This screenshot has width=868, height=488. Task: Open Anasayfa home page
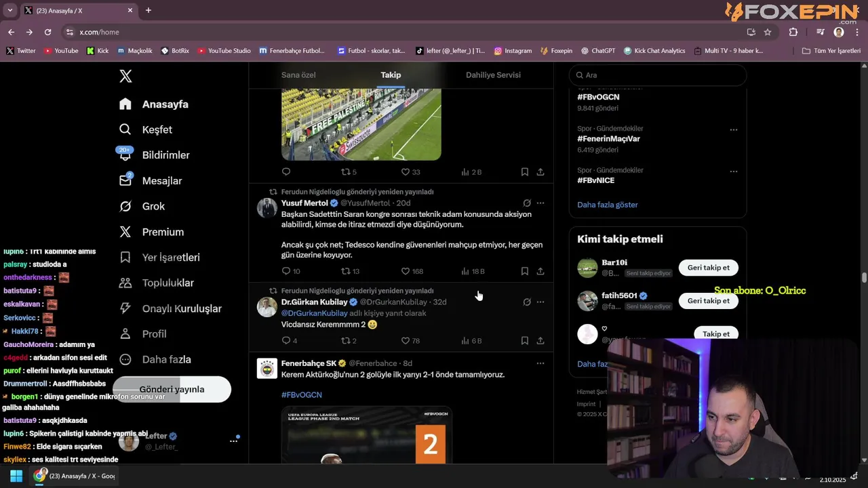[x=154, y=104]
